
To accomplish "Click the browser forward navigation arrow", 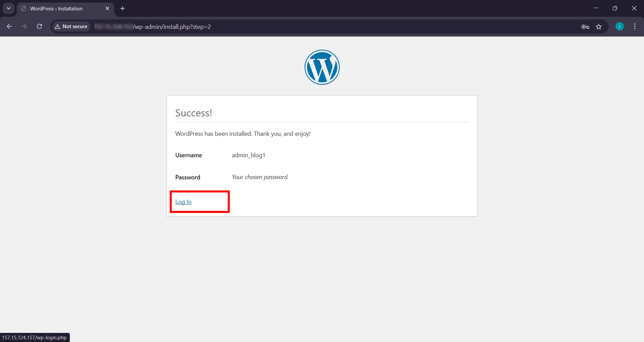I will tap(24, 26).
